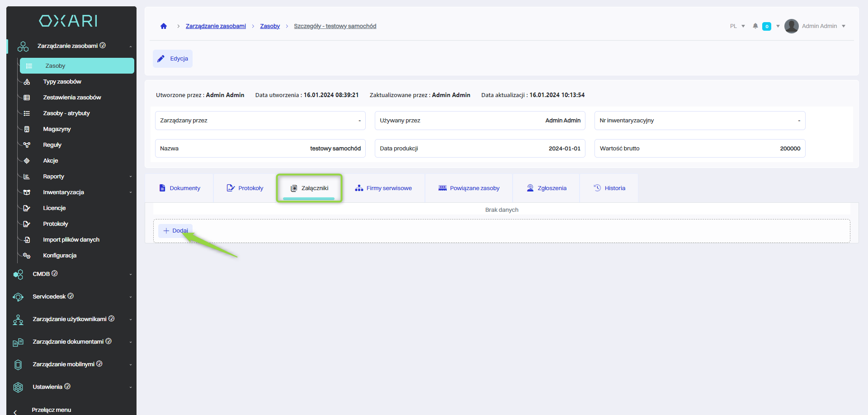Click the Zarządzanie mobilnymi icon in sidebar
868x415 pixels.
tap(18, 365)
